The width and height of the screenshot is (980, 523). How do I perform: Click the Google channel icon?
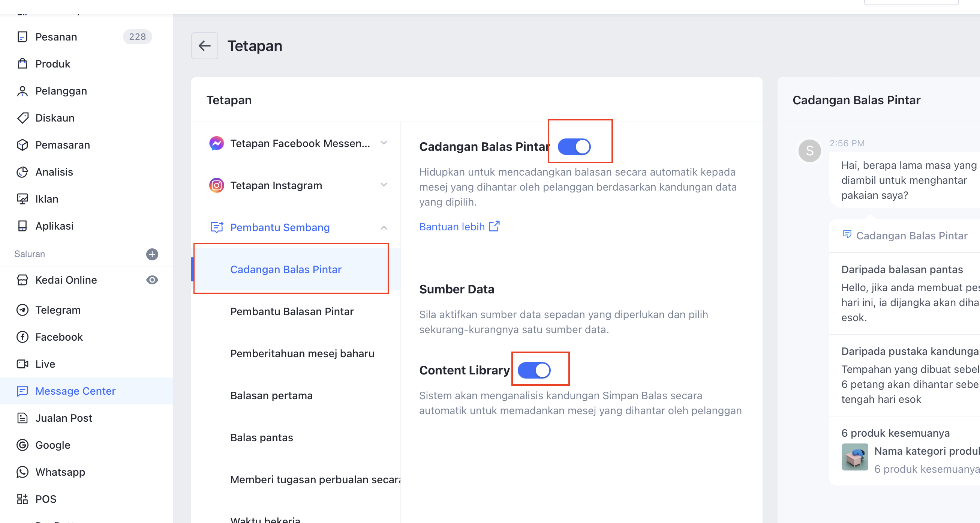pos(22,445)
